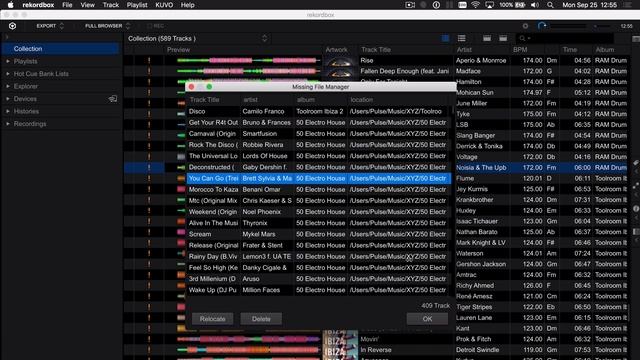
Task: Open the Playlist menu
Action: [137, 5]
